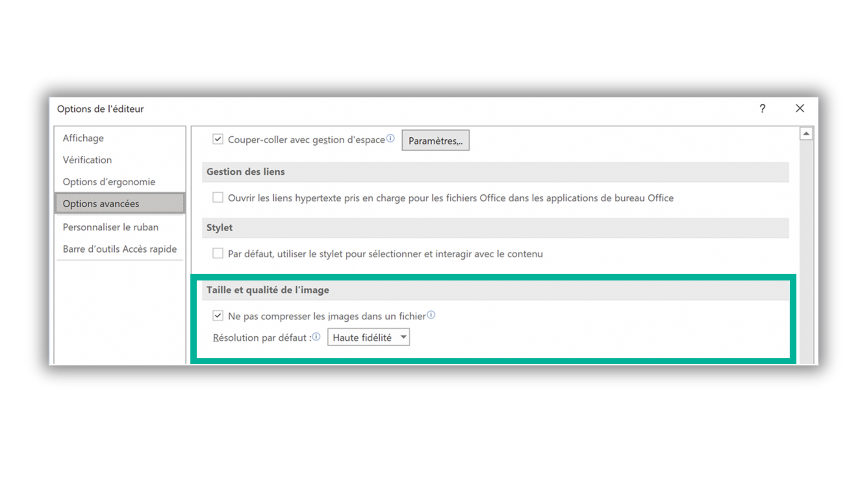Toggle Ne pas compresser les images checkbox
This screenshot has width=868, height=488.
pyautogui.click(x=218, y=316)
